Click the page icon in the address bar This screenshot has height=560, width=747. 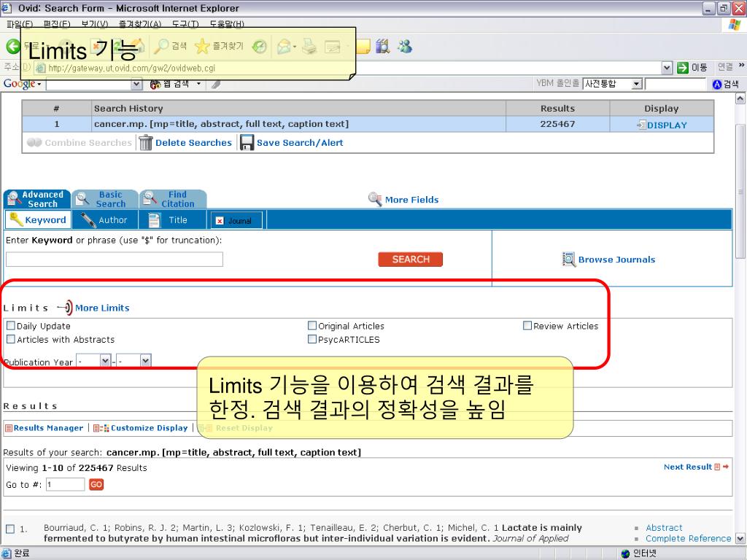(x=41, y=68)
